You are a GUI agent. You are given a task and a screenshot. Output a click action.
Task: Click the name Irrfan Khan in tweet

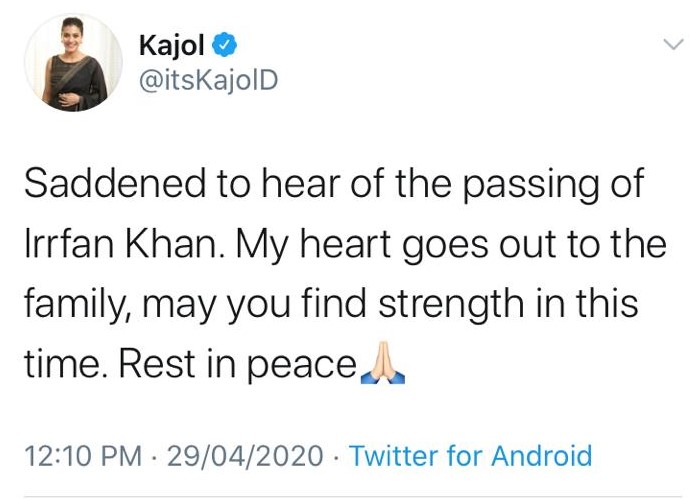(x=124, y=244)
